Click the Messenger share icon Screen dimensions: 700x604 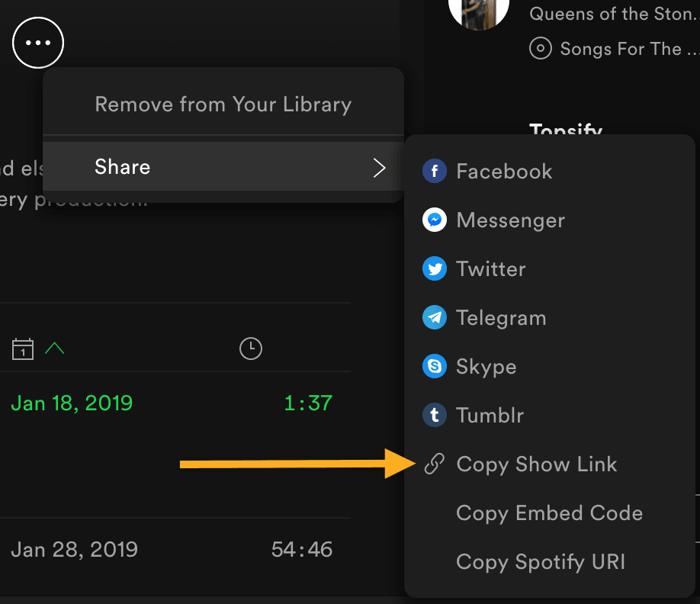[x=435, y=220]
